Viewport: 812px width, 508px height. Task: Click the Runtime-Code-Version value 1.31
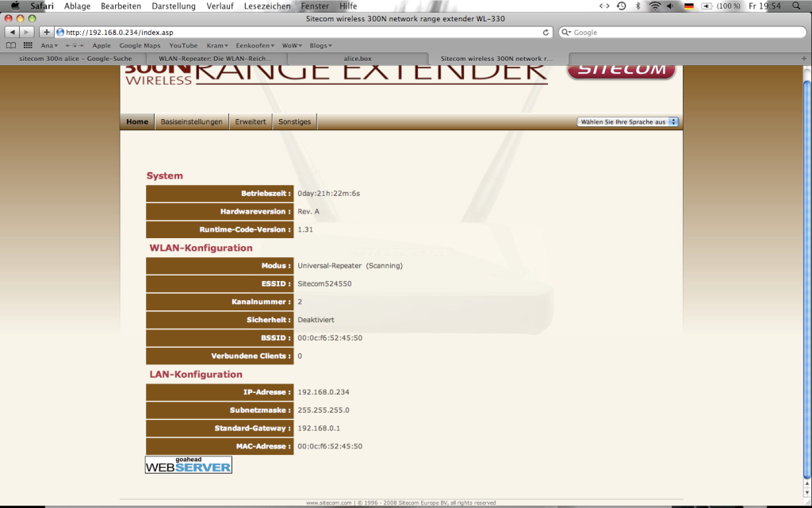305,229
